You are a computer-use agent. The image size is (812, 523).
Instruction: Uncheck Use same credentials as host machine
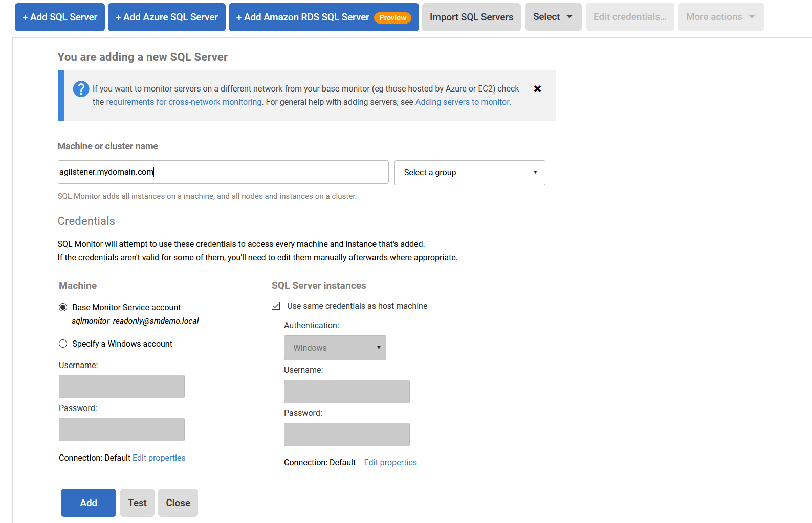pyautogui.click(x=276, y=306)
